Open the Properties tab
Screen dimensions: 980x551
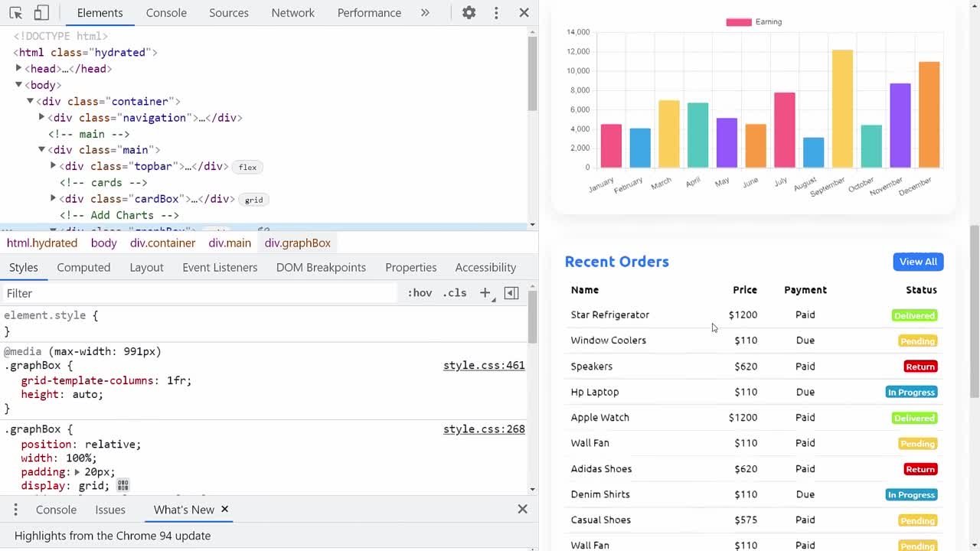click(x=410, y=267)
